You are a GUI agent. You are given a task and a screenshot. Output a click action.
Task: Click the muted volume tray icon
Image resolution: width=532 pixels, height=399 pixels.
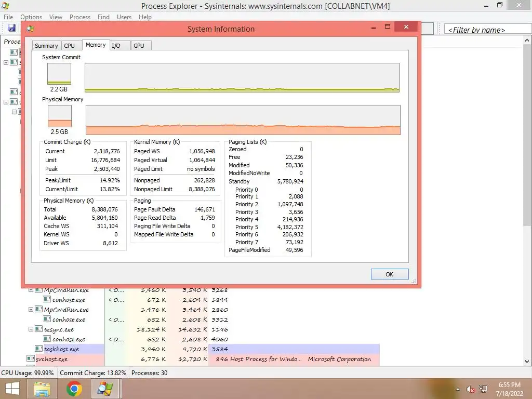click(x=470, y=389)
